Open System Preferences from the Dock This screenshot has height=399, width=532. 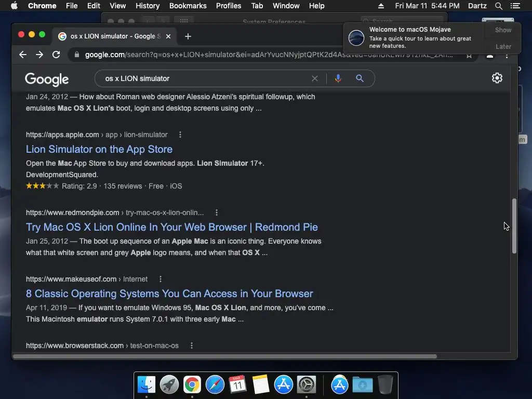pyautogui.click(x=307, y=385)
